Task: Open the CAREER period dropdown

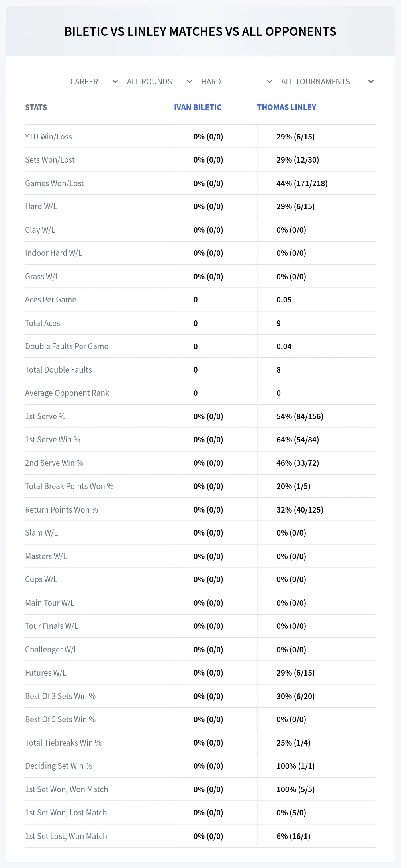Action: click(94, 82)
